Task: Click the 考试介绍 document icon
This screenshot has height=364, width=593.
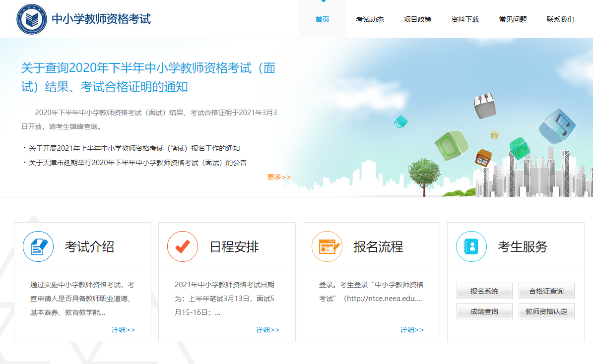Action: pos(38,246)
